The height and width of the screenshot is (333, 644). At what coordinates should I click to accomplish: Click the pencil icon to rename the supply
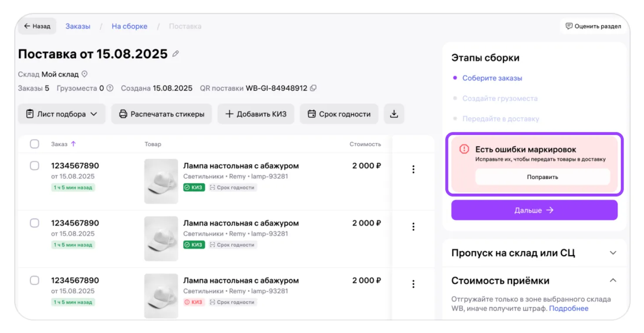[175, 54]
